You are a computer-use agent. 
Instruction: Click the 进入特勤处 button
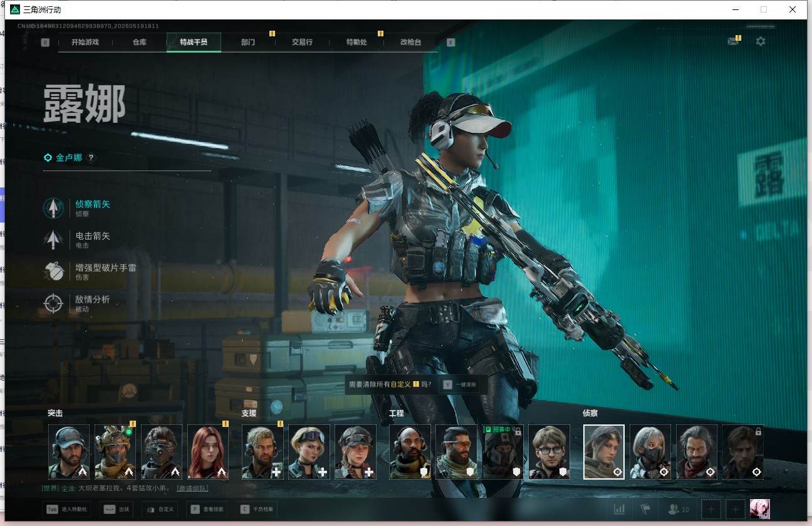point(66,510)
